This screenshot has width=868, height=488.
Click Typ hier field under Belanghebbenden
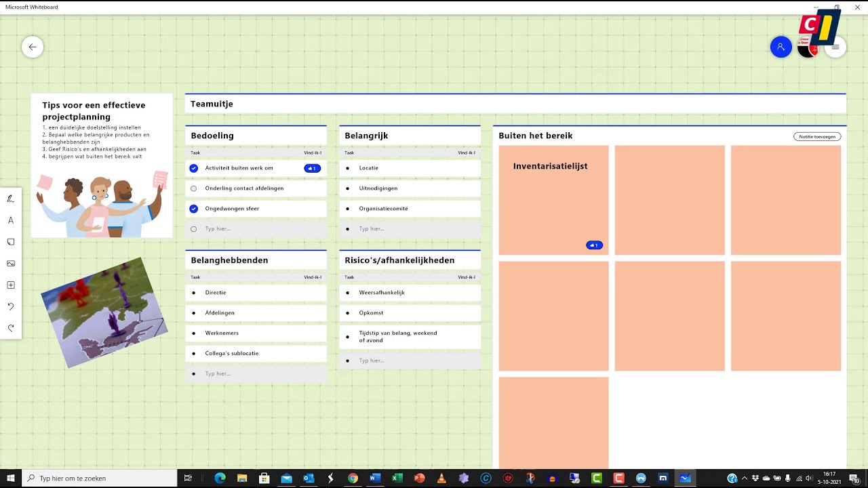pos(256,373)
